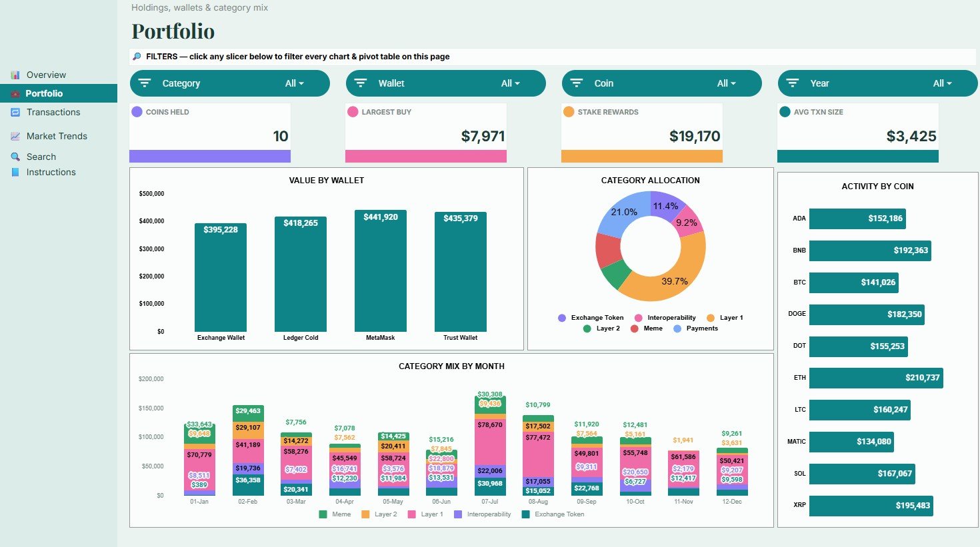Select the Portfolio page in sidebar

(44, 94)
